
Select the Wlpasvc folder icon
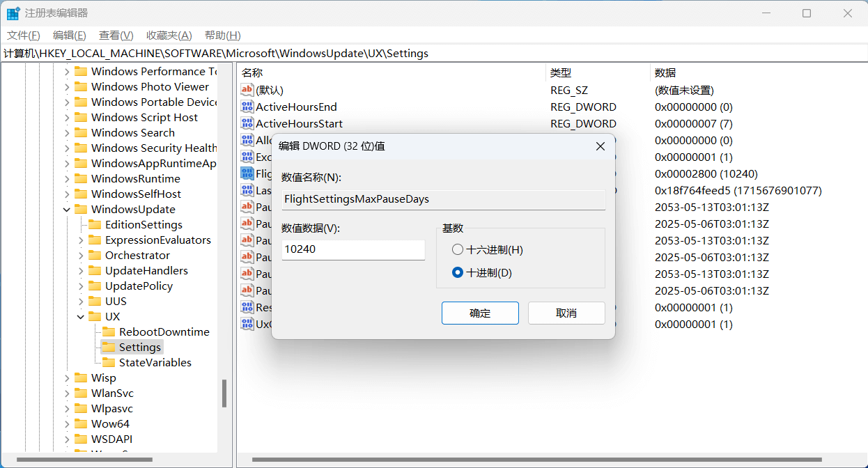click(81, 408)
